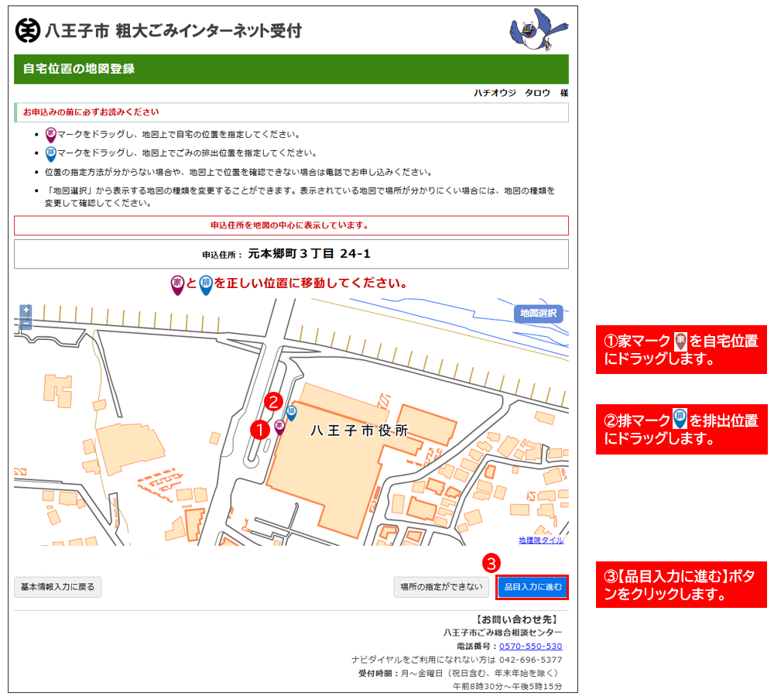Viewport: 774px width, 700px height.
Task: Select the blue 排 disposal marker on map
Action: pos(292,412)
